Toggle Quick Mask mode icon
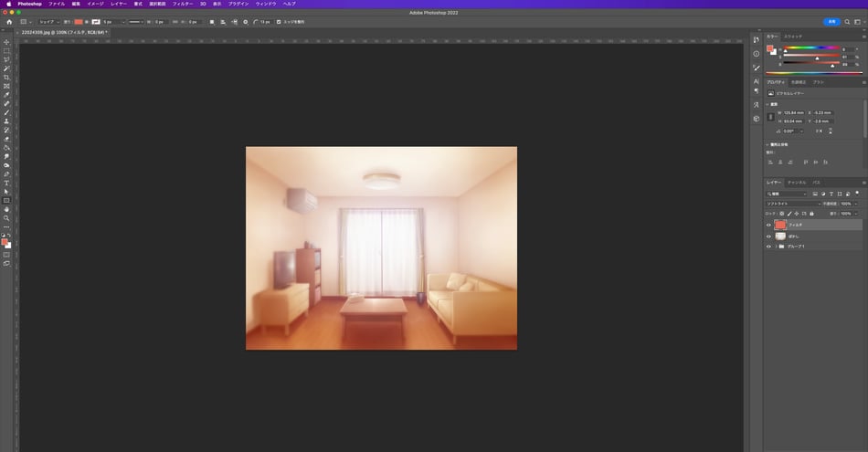The image size is (868, 452). click(x=6, y=255)
